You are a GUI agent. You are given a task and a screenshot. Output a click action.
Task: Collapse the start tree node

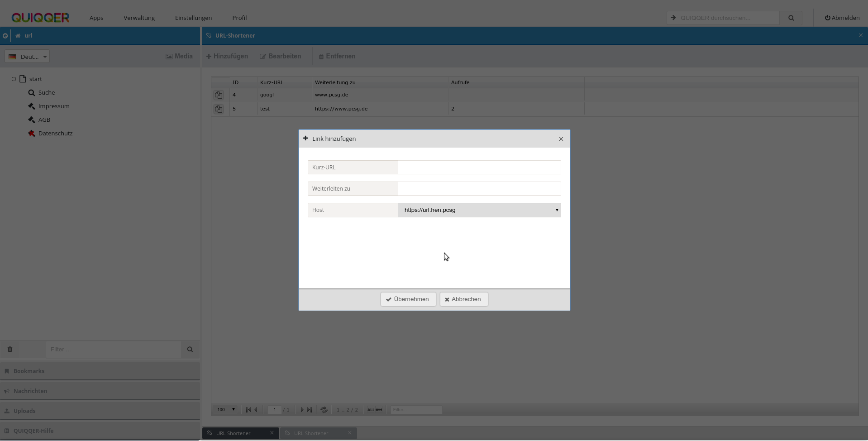(x=14, y=79)
